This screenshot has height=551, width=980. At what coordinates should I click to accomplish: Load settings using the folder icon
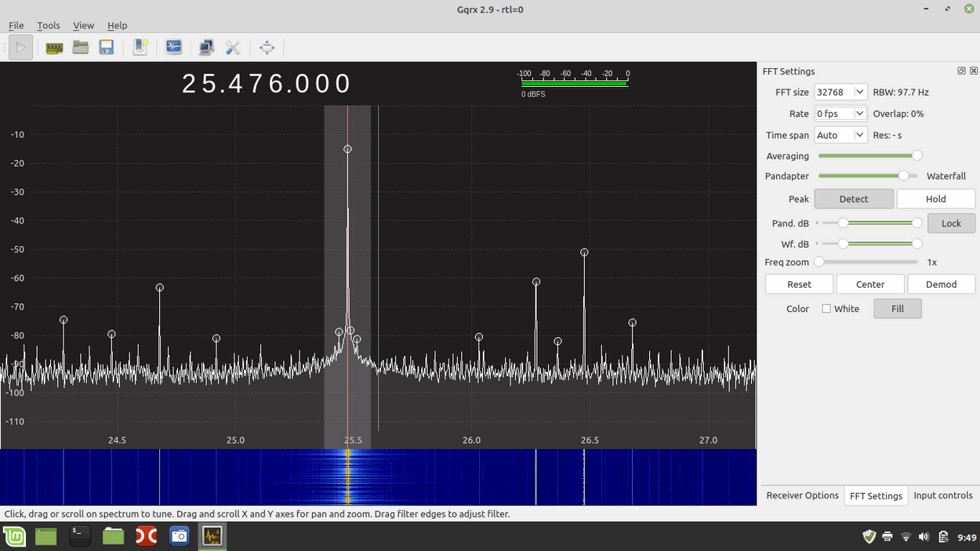click(81, 47)
